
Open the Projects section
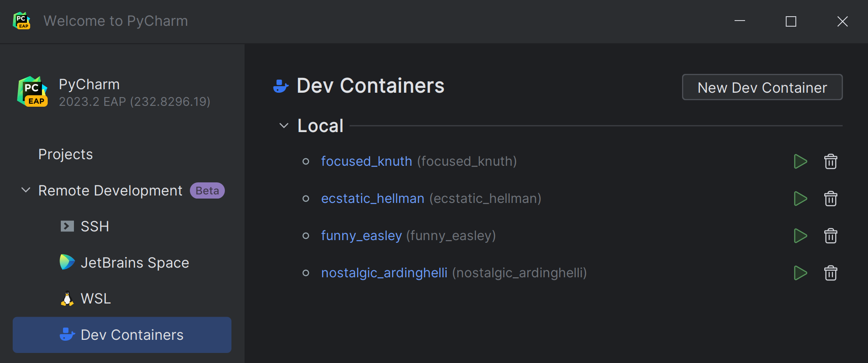(x=66, y=154)
